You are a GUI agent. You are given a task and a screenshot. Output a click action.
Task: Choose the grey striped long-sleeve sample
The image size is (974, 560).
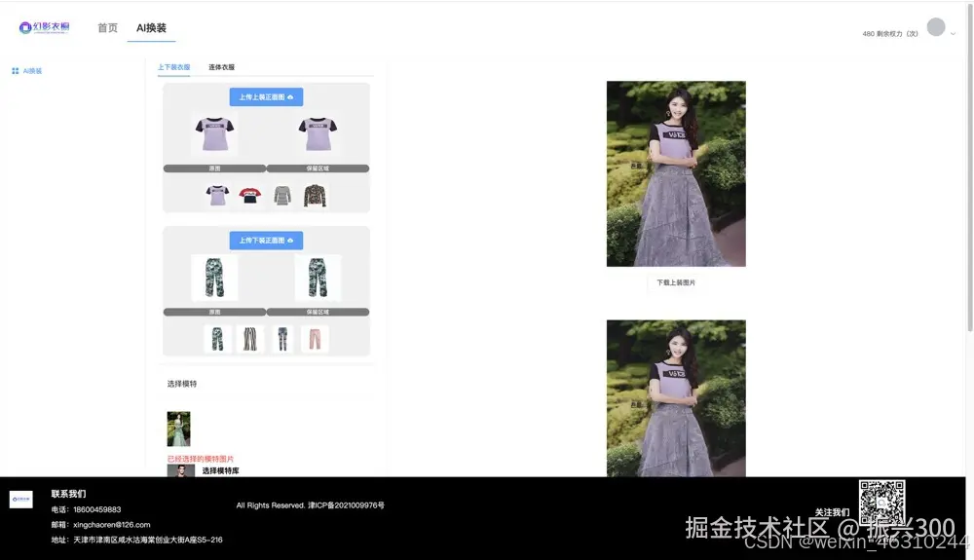pyautogui.click(x=282, y=196)
